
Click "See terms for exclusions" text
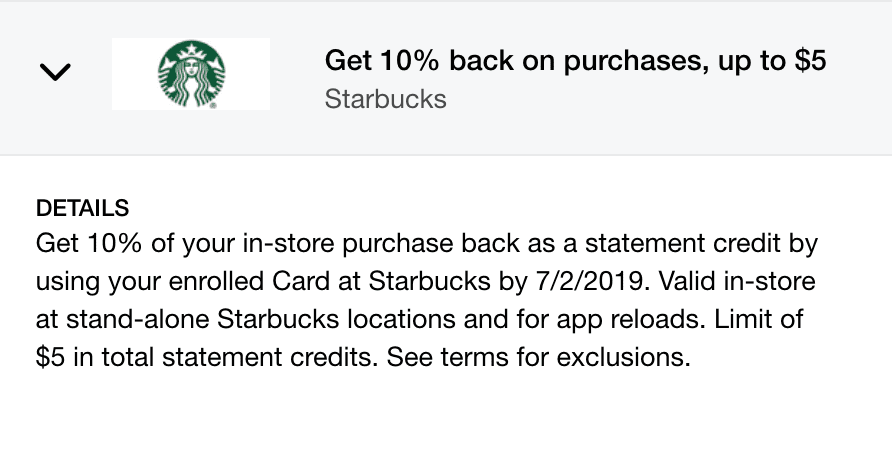tap(538, 357)
